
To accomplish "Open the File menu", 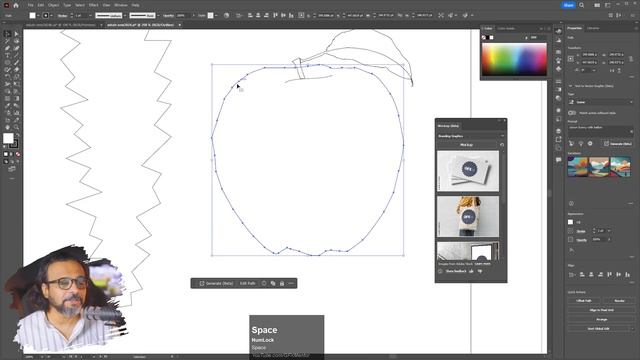I will (31, 5).
